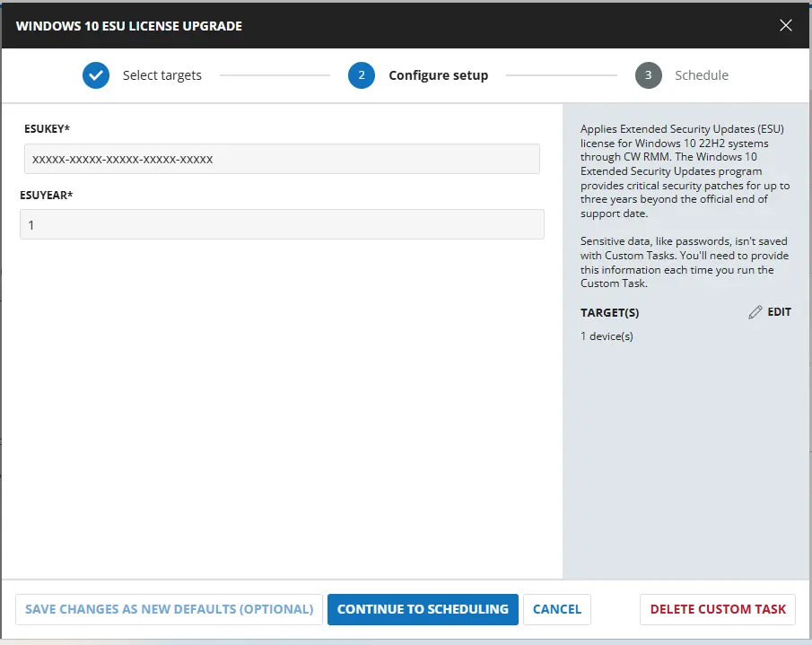Go back to Select targets step

click(x=162, y=75)
